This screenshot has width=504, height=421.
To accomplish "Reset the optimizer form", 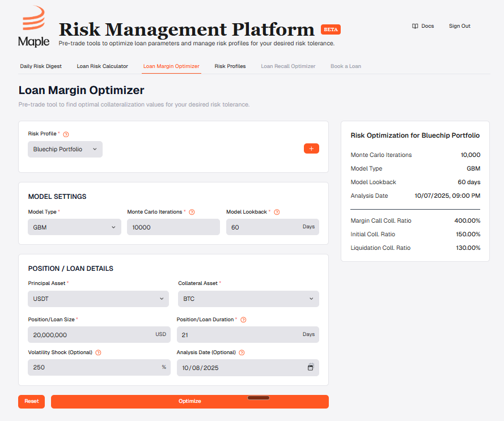I will click(x=31, y=401).
